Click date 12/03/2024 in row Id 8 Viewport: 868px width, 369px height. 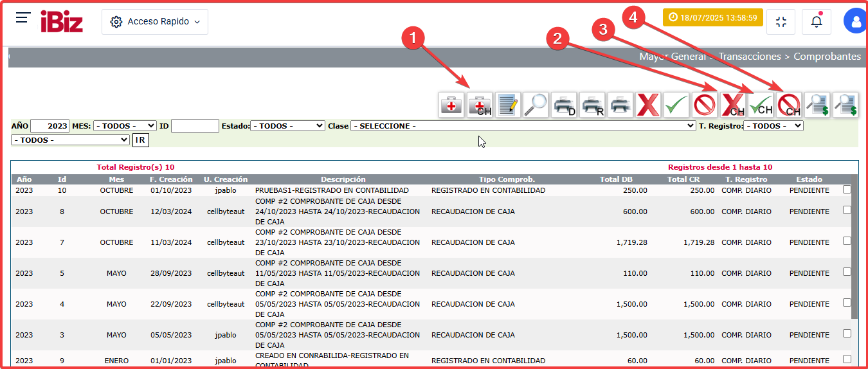coord(171,212)
